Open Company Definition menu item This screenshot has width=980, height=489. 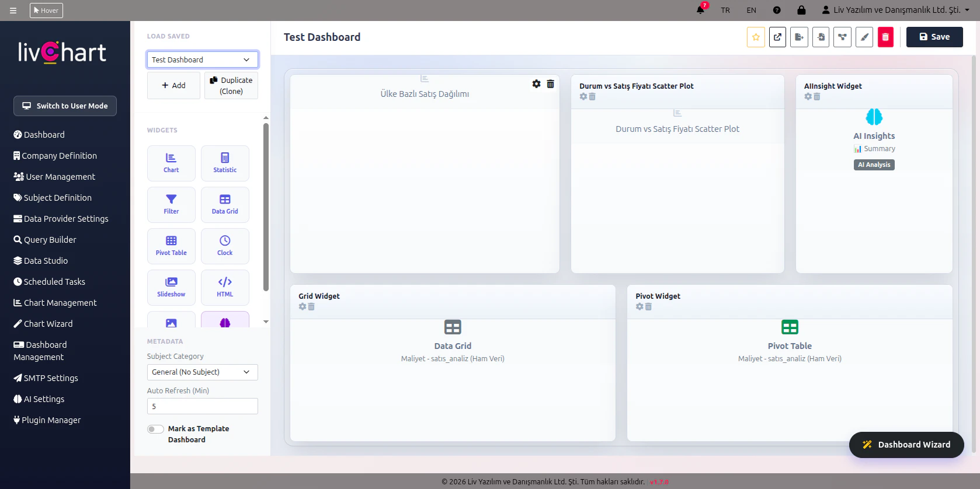pyautogui.click(x=55, y=156)
